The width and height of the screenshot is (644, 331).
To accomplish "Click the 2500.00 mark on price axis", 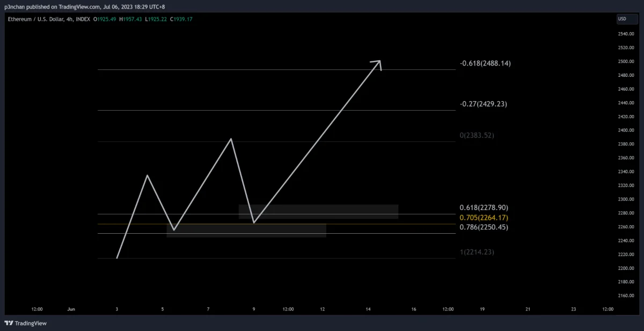I will 626,61.
